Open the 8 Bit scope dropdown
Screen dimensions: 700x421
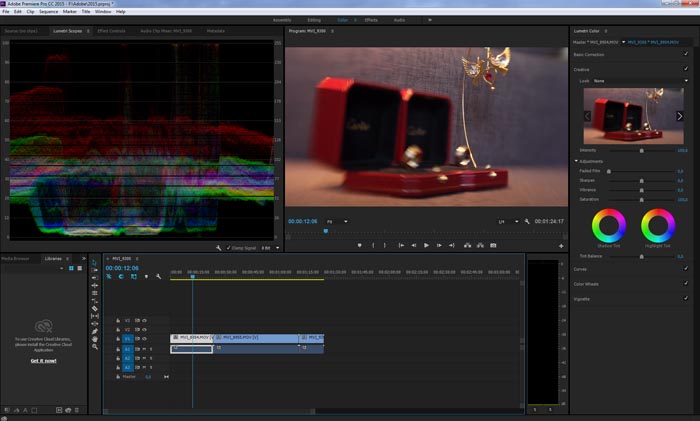coord(271,248)
